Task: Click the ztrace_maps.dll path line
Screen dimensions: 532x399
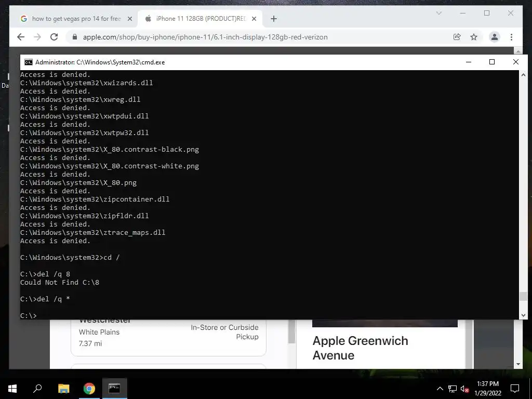Action: pyautogui.click(x=92, y=232)
